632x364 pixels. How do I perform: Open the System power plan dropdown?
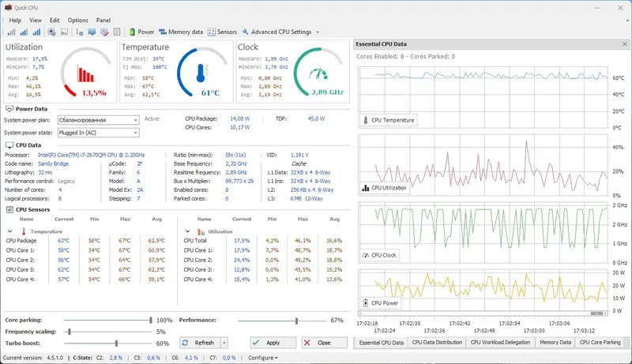tap(98, 120)
